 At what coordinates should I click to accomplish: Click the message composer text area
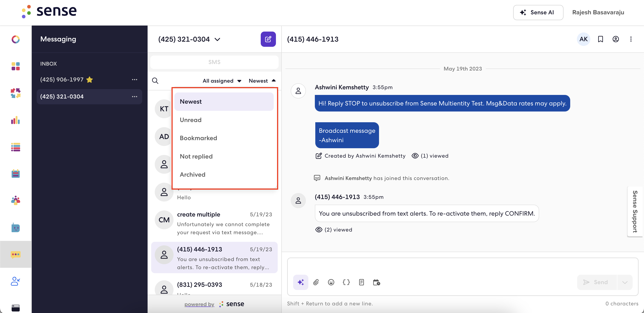click(x=462, y=266)
